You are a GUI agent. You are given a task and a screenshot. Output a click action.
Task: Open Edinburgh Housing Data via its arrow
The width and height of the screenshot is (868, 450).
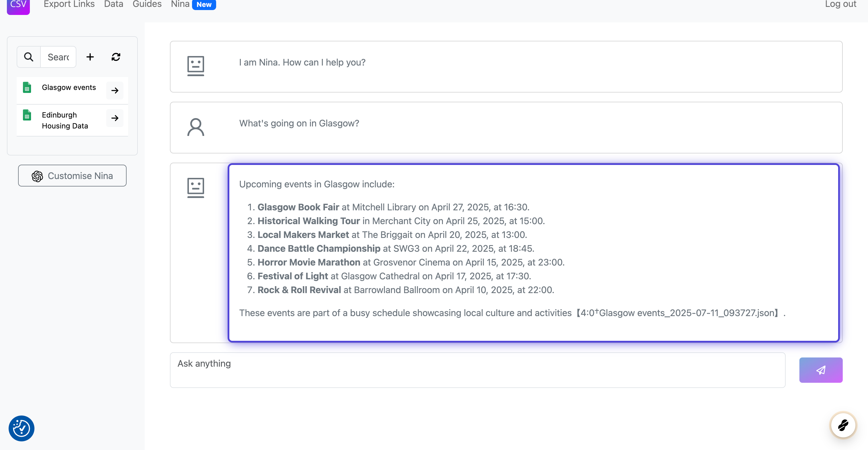115,118
